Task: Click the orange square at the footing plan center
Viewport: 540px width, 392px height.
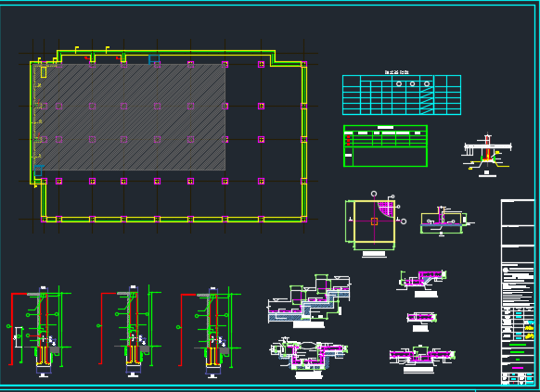Action: pyautogui.click(x=374, y=221)
